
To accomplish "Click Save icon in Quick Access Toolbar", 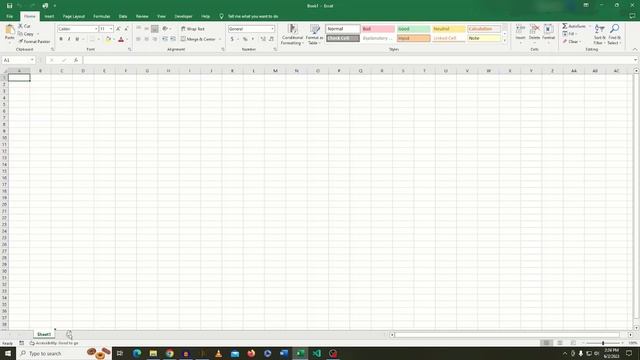I will point(9,6).
